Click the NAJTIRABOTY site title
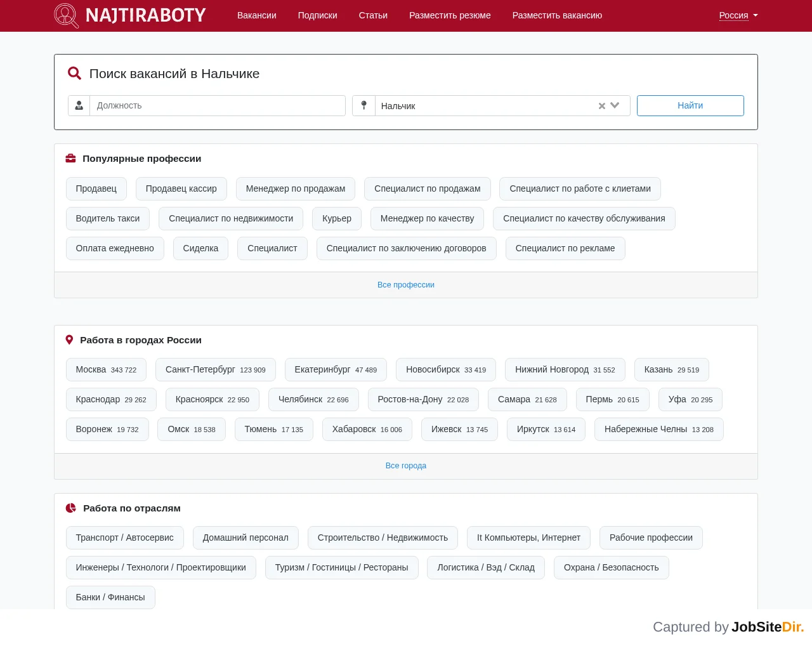This screenshot has height=646, width=812. click(146, 15)
